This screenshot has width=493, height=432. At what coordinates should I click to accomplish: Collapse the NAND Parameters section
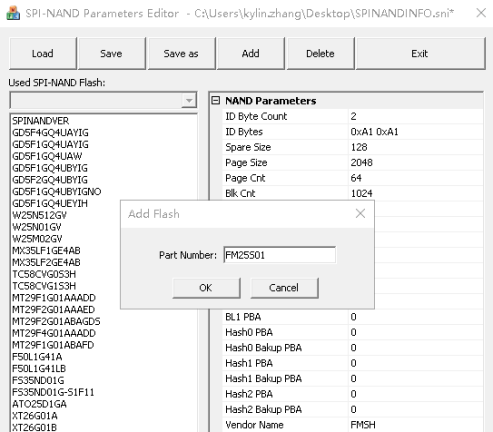[x=216, y=100]
